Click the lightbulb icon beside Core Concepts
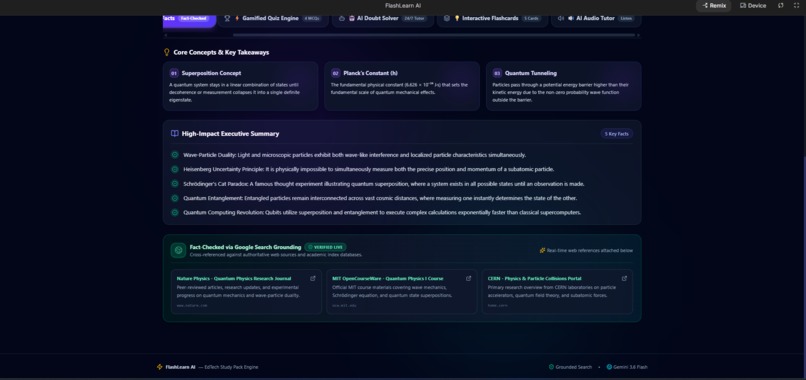This screenshot has width=806, height=380. (x=167, y=52)
